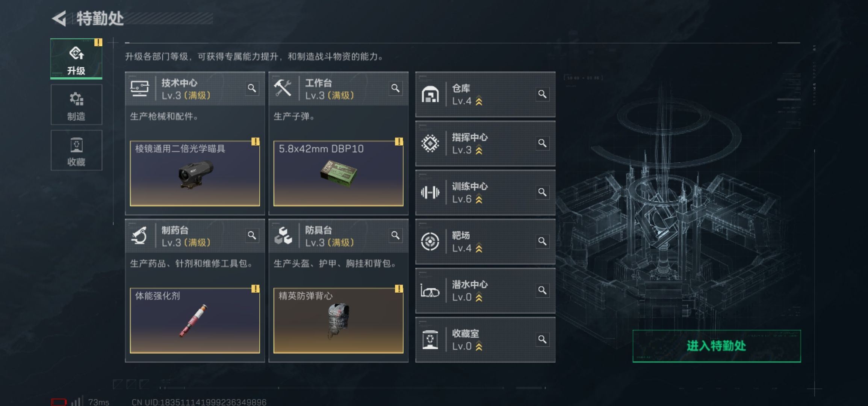This screenshot has width=868, height=406.
Task: Choose the 体能强化剂 item card
Action: 195,321
